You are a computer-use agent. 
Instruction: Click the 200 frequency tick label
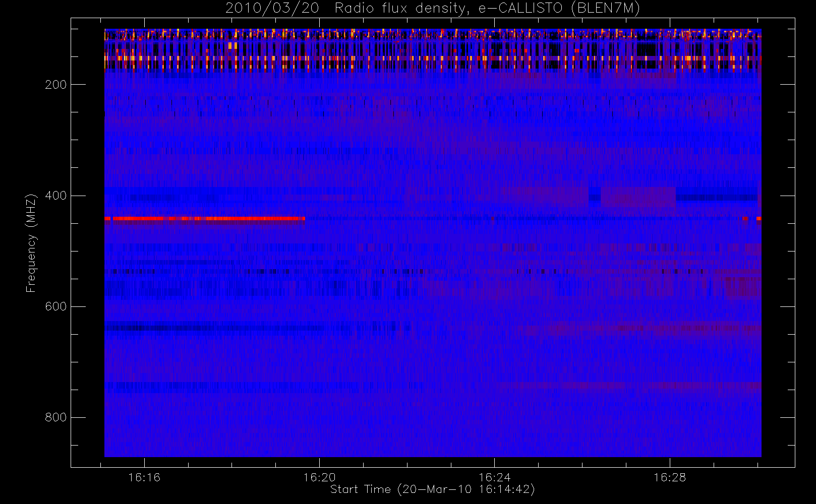coord(55,85)
